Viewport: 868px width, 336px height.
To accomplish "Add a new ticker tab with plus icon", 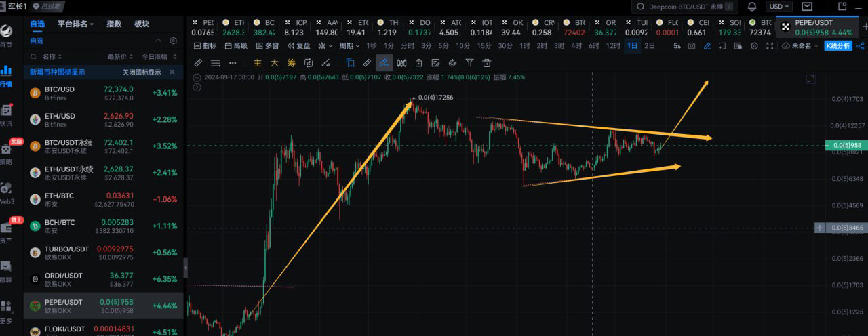I will [865, 27].
